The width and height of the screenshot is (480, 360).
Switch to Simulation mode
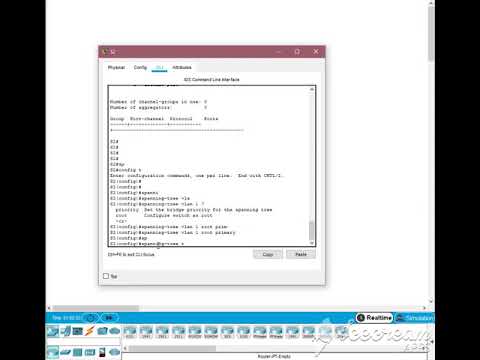(x=414, y=318)
